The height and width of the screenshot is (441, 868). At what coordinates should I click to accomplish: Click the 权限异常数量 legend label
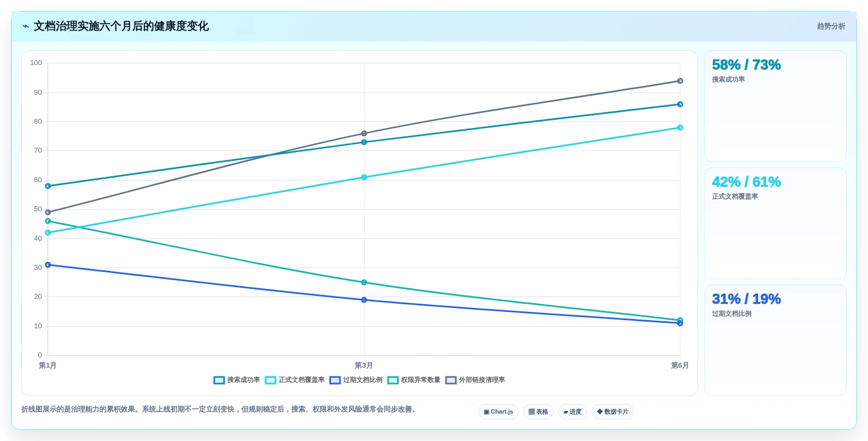[421, 380]
